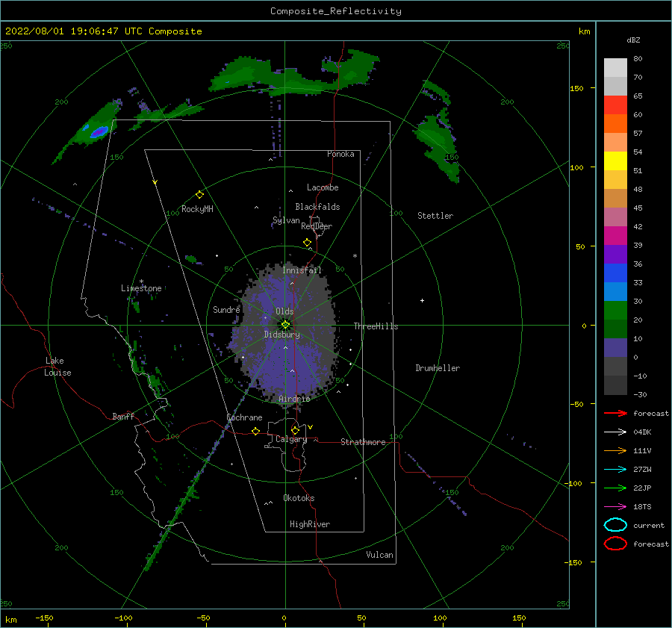Viewport: 672px width, 628px height.
Task: Click the Okotoks label
Action: [299, 498]
